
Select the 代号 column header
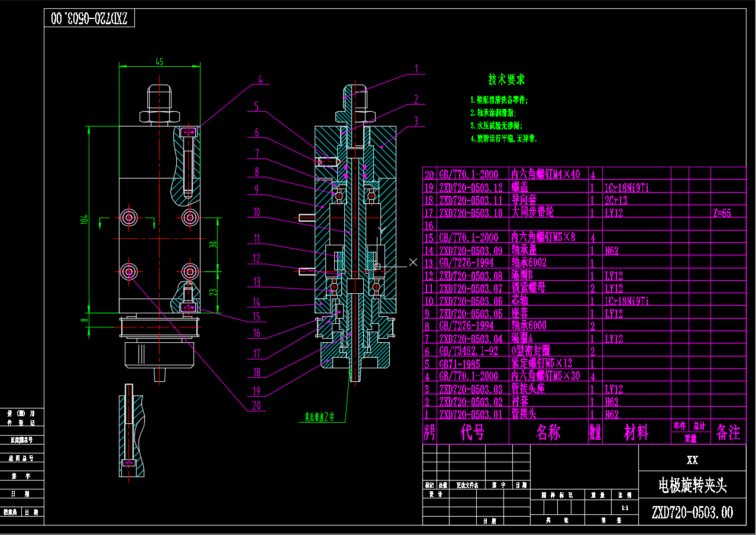coord(473,433)
